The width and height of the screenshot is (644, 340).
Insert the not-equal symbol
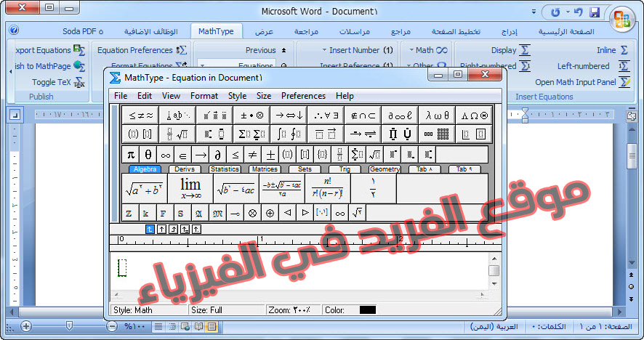[253, 155]
